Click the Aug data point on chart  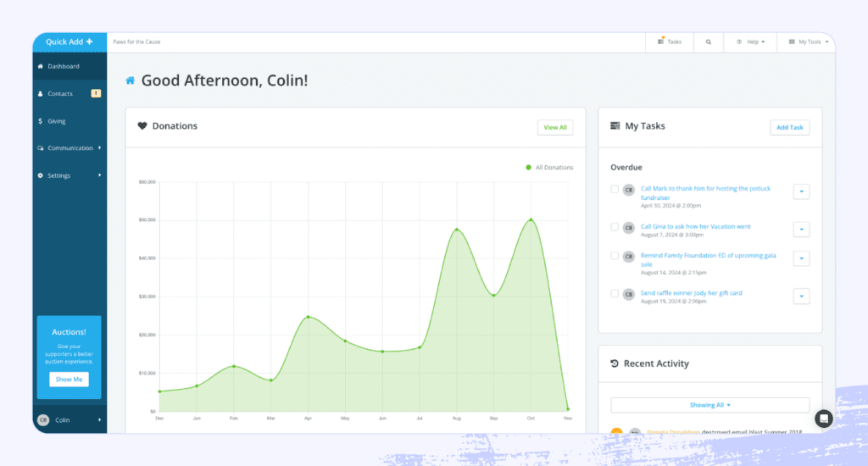point(457,229)
